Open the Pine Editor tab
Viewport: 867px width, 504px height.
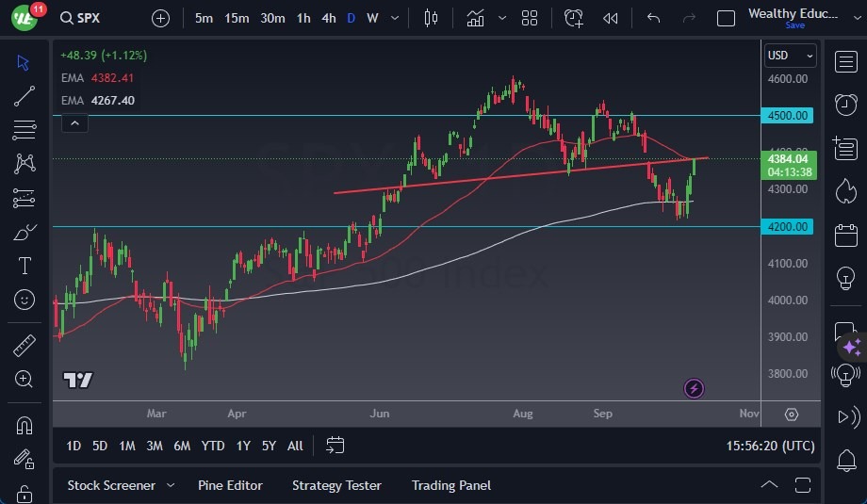point(230,485)
